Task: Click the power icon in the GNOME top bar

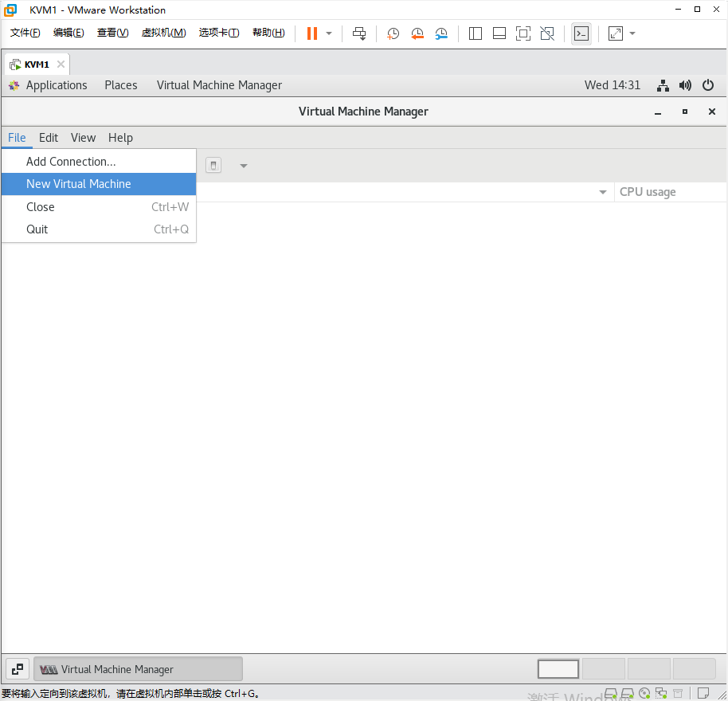Action: (x=707, y=85)
